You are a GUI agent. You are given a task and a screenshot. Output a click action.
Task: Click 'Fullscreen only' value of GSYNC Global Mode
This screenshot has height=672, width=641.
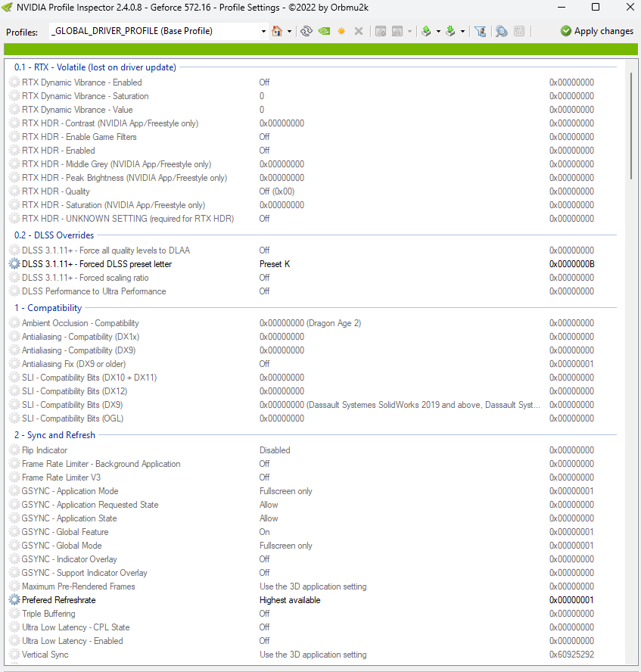point(286,546)
